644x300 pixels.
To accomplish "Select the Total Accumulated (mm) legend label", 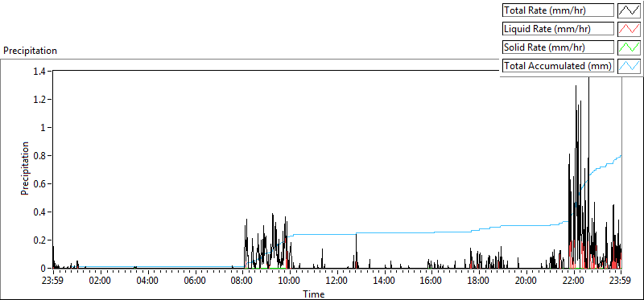I will [558, 66].
